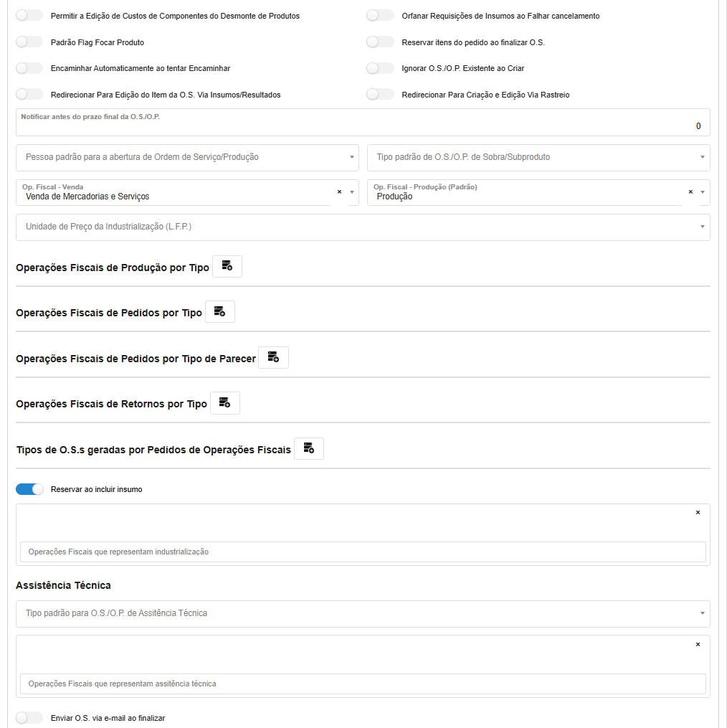Toggle Reservar itens do pedido ao finalizar O.S.
This screenshot has width=727, height=728.
pyautogui.click(x=380, y=42)
